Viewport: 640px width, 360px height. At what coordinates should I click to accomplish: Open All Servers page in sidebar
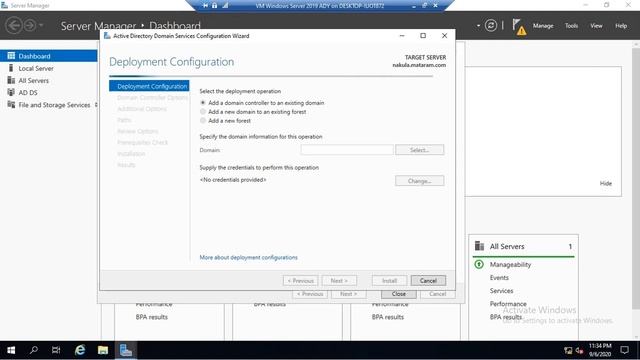coord(33,80)
